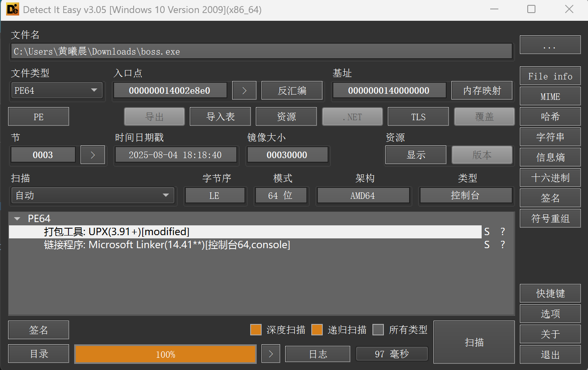
Task: Click the Detect It Easy app icon
Action: pyautogui.click(x=13, y=9)
